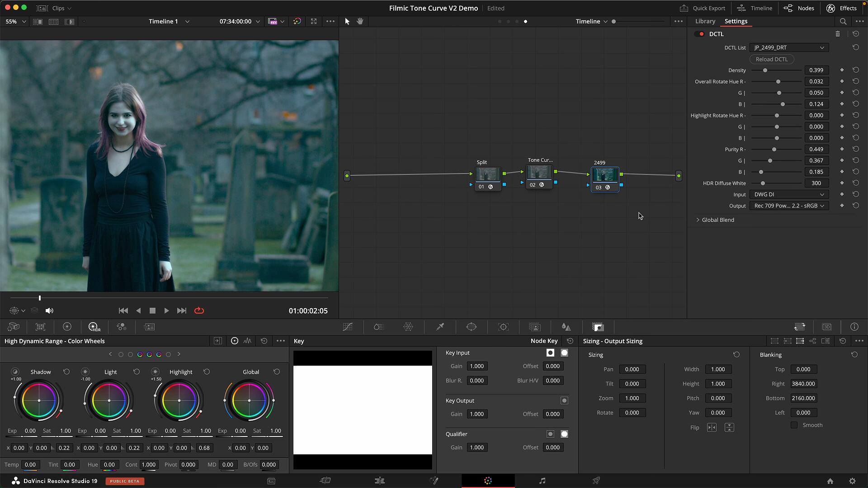Open the Color page tab
Screen dimensions: 868x488
click(488, 481)
